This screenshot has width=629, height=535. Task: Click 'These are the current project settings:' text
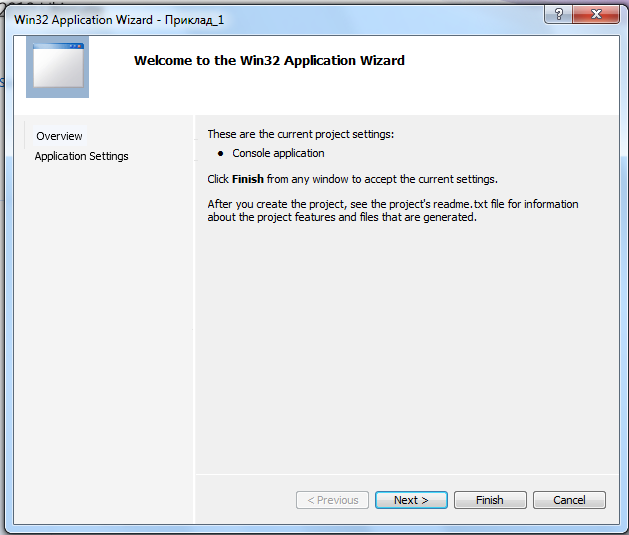[x=300, y=134]
